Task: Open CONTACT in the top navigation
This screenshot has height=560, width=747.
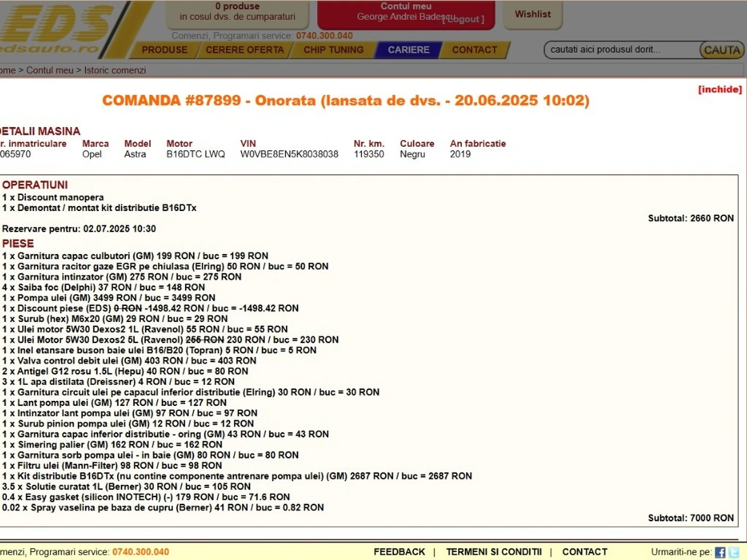Action: pyautogui.click(x=474, y=50)
